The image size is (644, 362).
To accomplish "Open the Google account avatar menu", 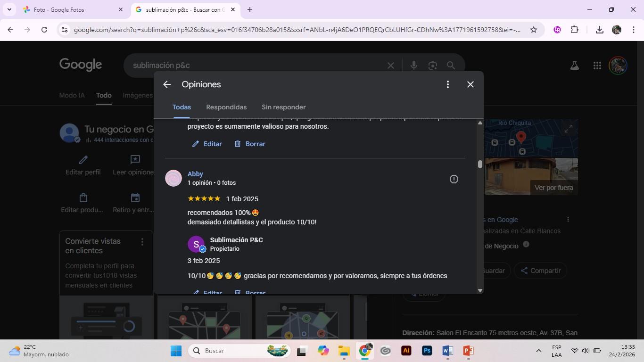I will [618, 66].
